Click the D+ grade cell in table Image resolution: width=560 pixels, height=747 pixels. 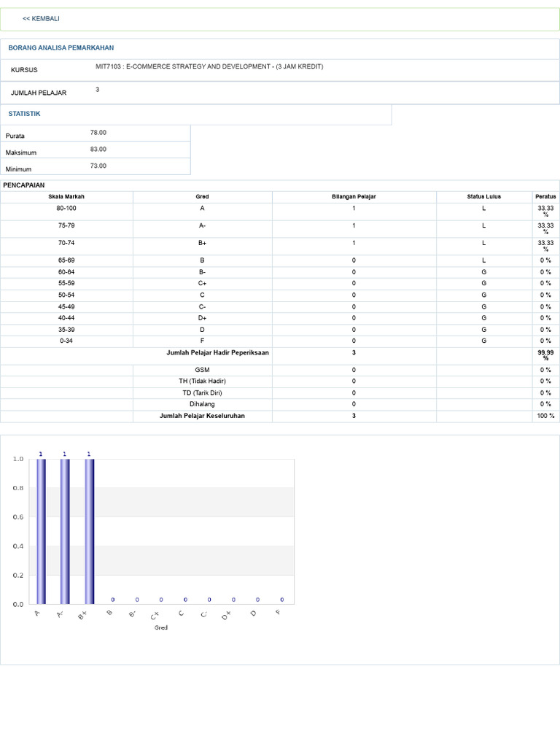pos(203,318)
